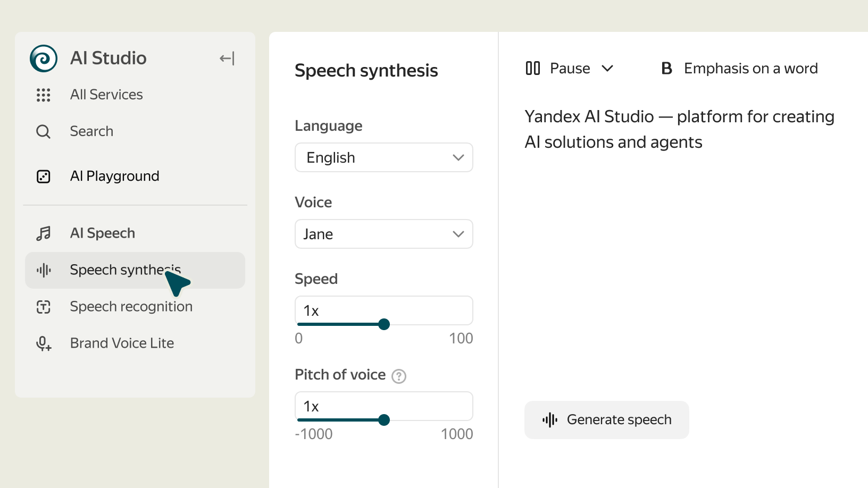Click the Pitch of voice slider handle
Viewport: 868px width, 488px height.
pyautogui.click(x=384, y=420)
